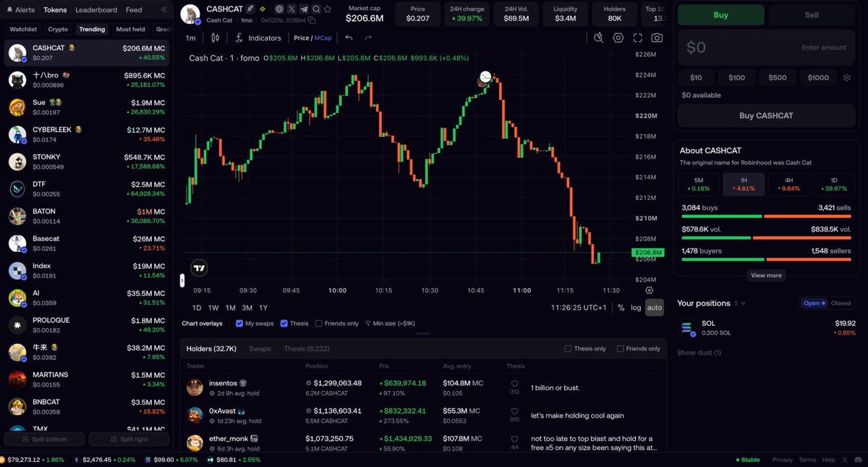Change the candlestick chart type icon
The height and width of the screenshot is (467, 868).
tap(215, 38)
